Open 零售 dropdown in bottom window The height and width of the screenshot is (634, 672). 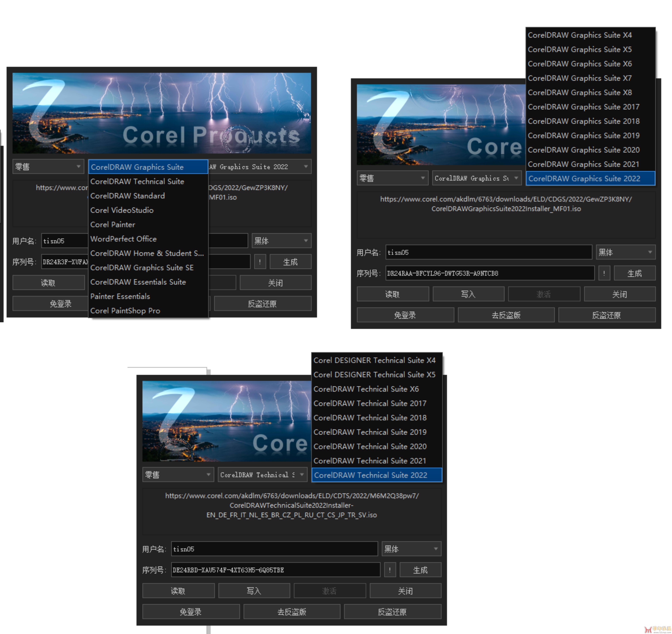178,475
